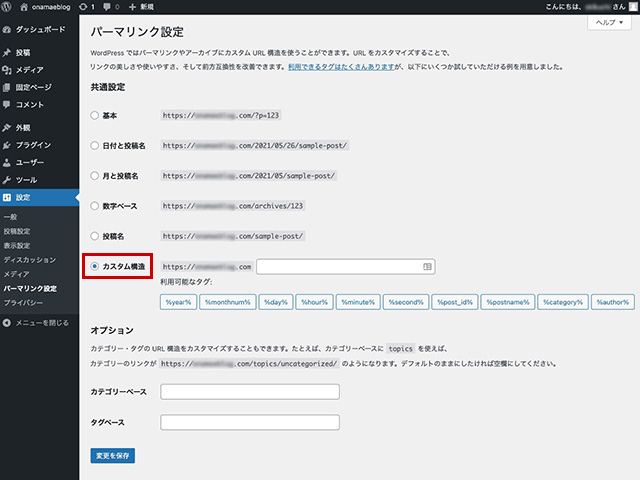The height and width of the screenshot is (480, 640).
Task: Click the sample URL ending .com/sample-post/
Action: [233, 236]
